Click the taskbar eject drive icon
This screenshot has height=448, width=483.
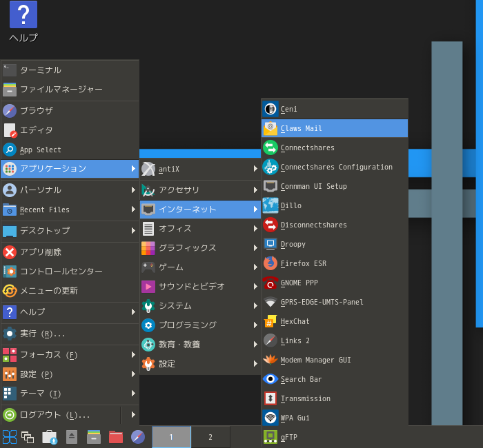[72, 437]
